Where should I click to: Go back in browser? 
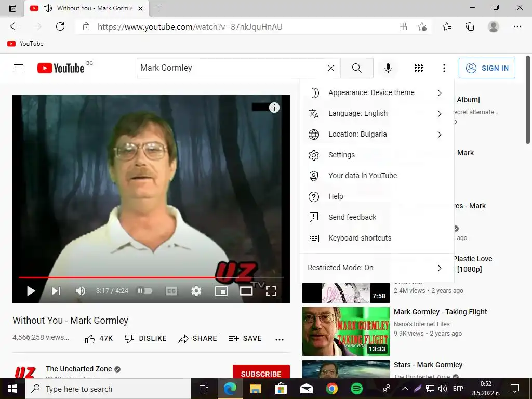[14, 26]
